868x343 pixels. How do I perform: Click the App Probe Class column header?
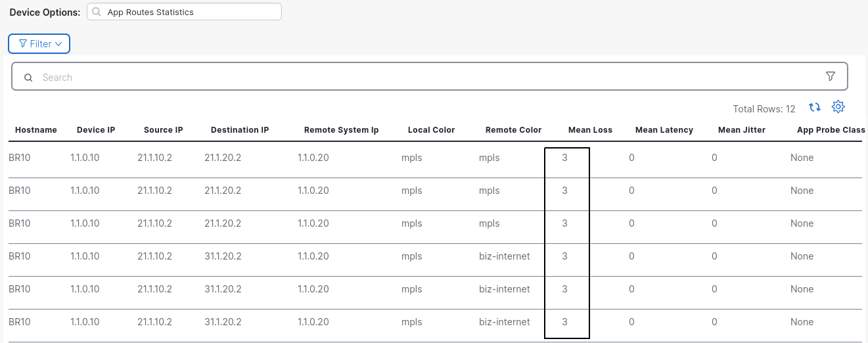831,130
